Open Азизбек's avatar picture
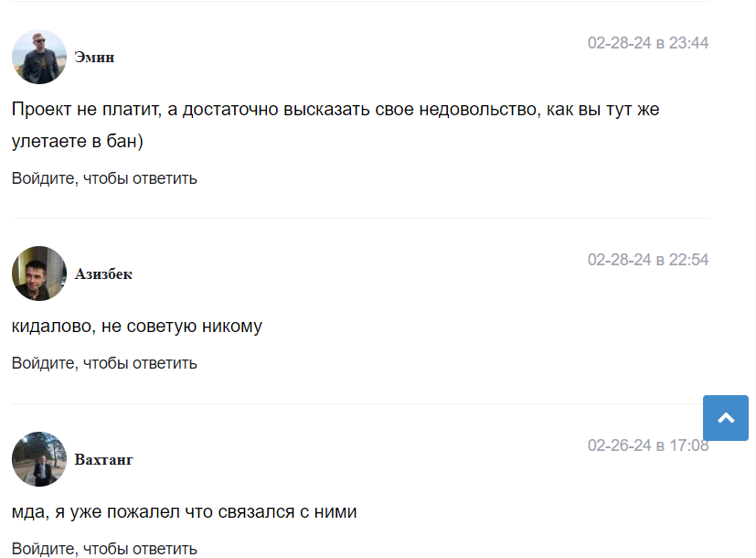This screenshot has width=756, height=558. (x=39, y=274)
